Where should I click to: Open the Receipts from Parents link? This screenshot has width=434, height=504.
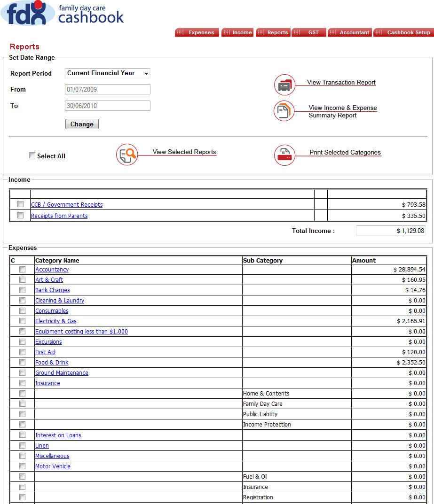click(59, 216)
